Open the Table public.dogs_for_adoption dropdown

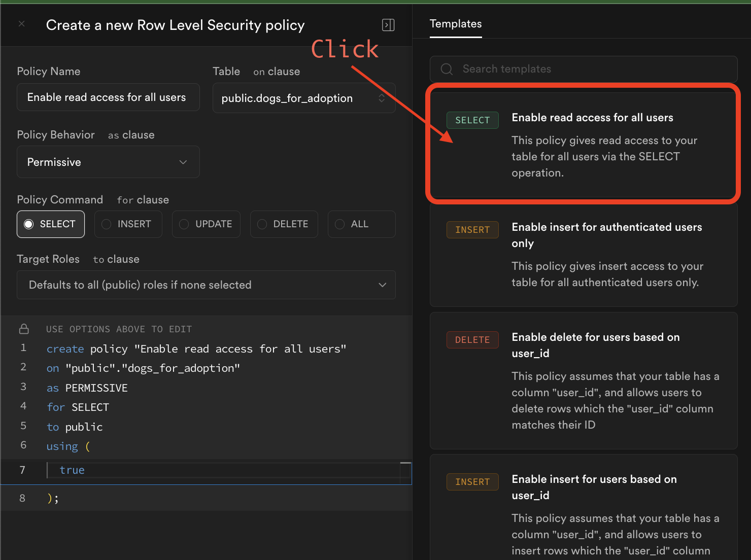point(303,98)
